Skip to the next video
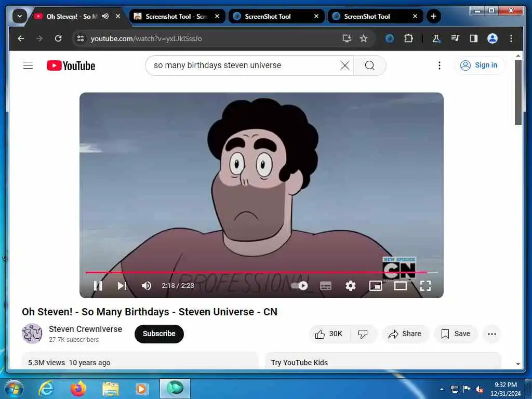532x399 pixels. 122,286
